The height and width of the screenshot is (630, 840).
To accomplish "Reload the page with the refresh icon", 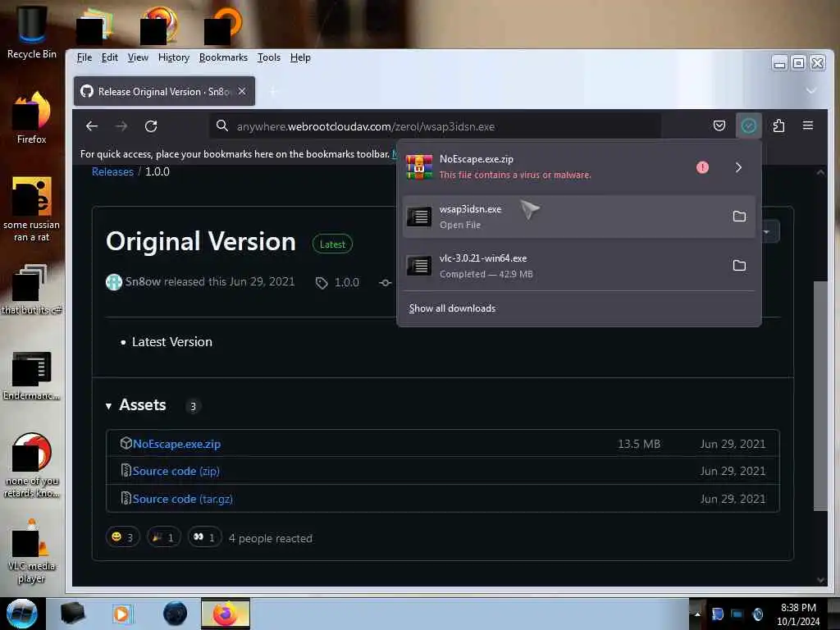I will [151, 126].
